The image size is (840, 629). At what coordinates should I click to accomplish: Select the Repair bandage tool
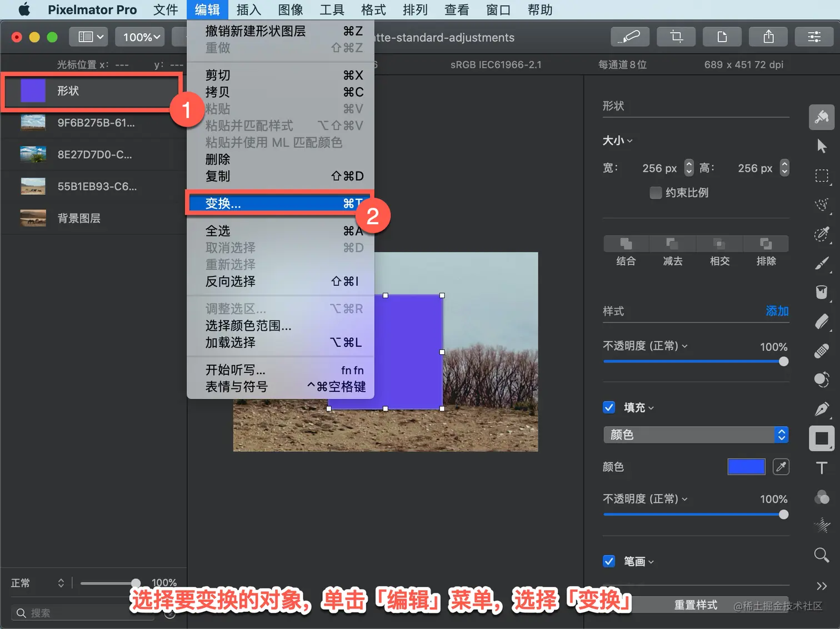click(822, 351)
